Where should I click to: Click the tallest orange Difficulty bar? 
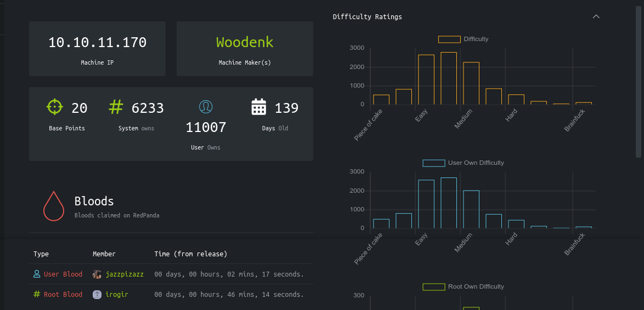coord(449,78)
